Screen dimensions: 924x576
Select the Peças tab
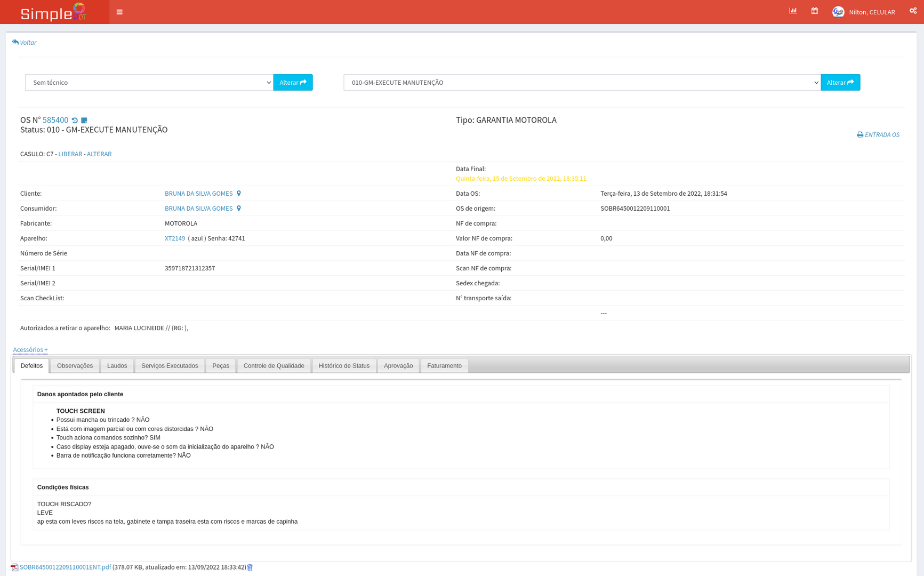[x=220, y=366]
